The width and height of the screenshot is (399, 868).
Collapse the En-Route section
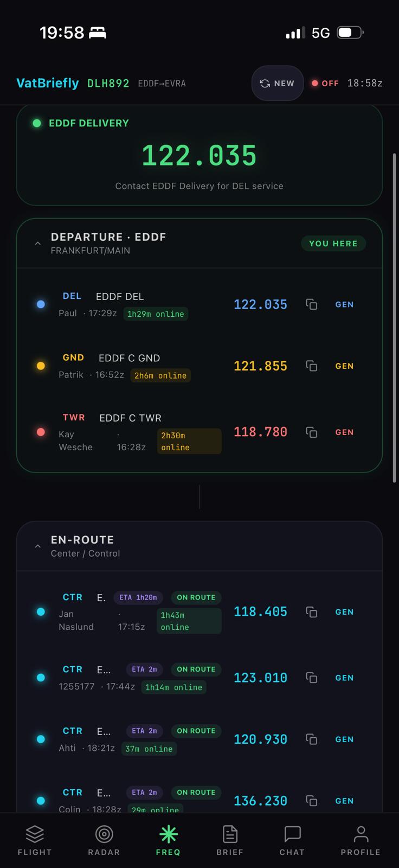37,546
